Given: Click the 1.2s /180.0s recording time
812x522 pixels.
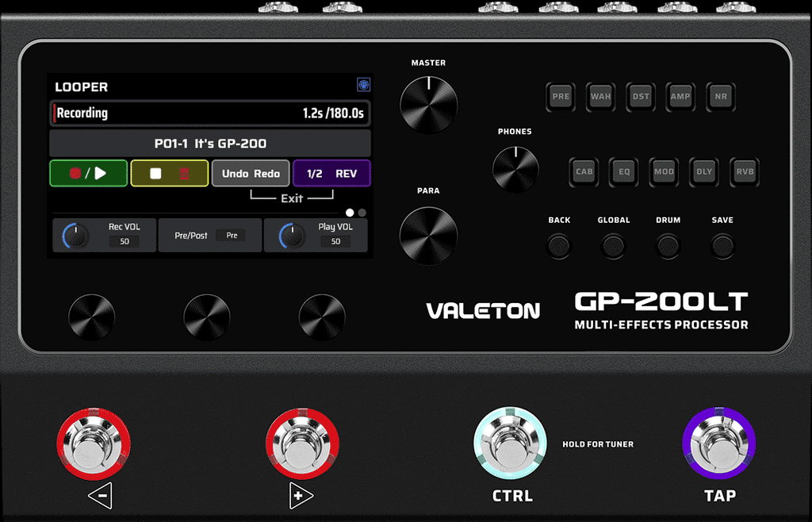Looking at the screenshot, I should click(x=333, y=113).
